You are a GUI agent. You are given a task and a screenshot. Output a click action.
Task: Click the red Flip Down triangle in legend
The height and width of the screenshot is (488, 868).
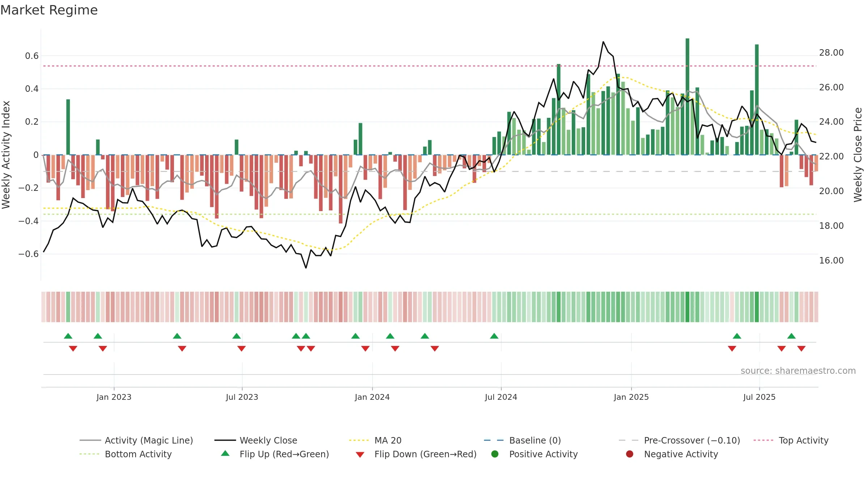click(360, 455)
